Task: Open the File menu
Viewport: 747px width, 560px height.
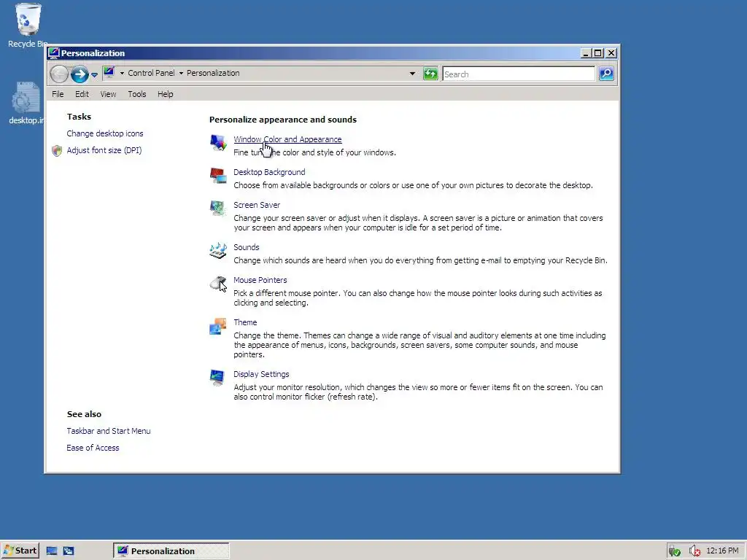Action: [58, 94]
